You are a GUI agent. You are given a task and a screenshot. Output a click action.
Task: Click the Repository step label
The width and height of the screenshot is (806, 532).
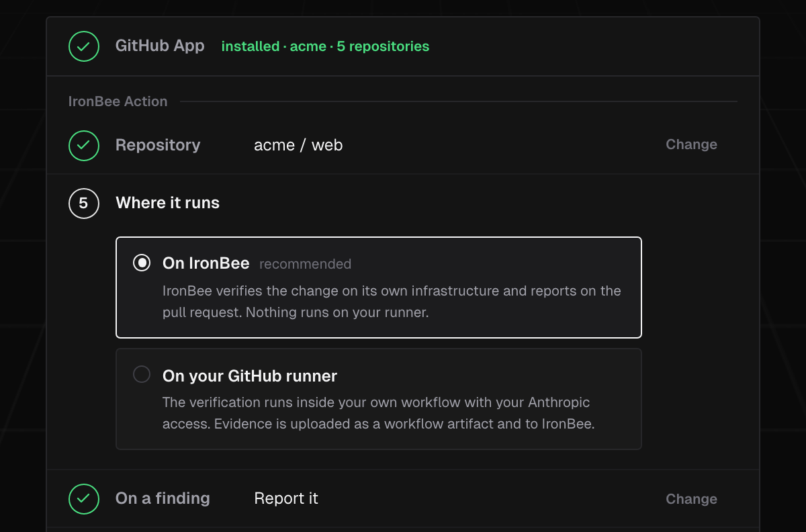tap(158, 145)
